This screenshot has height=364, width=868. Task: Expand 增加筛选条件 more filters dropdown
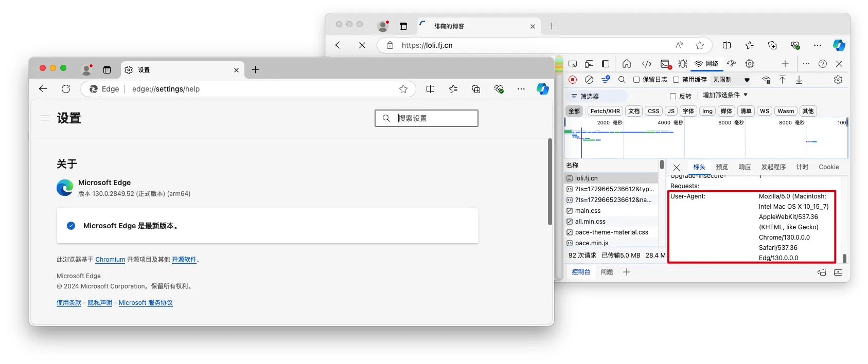click(725, 95)
